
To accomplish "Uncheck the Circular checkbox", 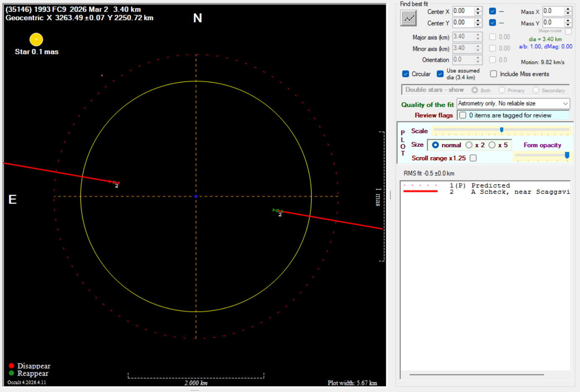I will [405, 74].
